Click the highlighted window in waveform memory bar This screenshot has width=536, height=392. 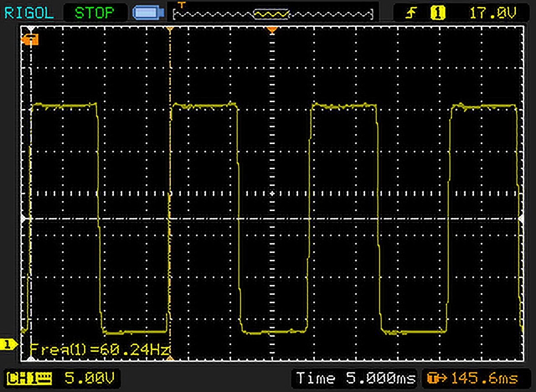pyautogui.click(x=271, y=15)
